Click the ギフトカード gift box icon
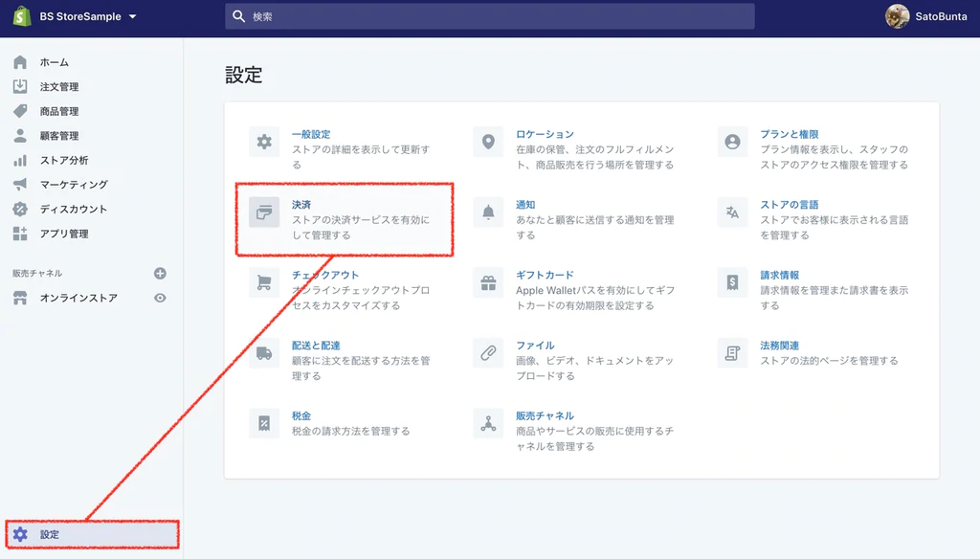This screenshot has height=559, width=980. (488, 281)
